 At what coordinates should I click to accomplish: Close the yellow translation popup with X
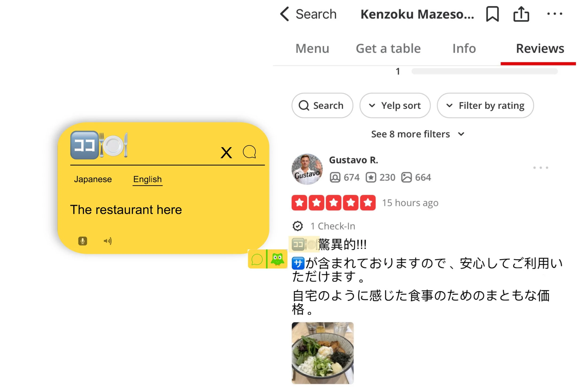click(x=226, y=153)
